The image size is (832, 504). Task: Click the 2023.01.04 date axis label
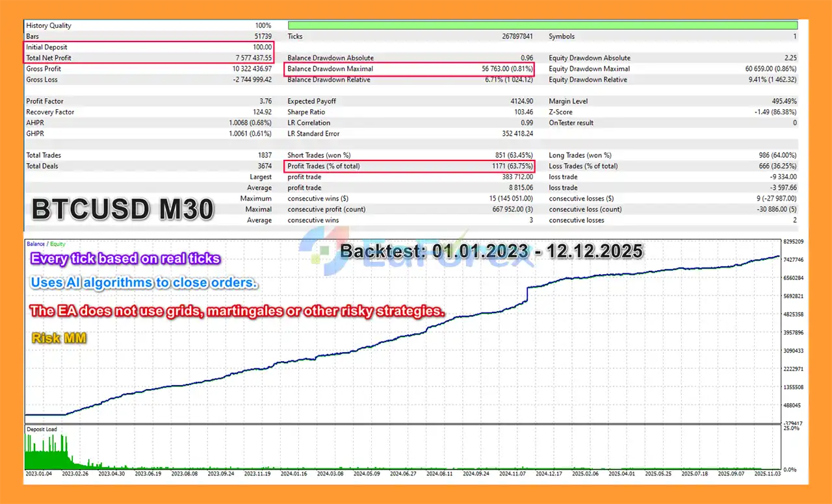coord(39,474)
